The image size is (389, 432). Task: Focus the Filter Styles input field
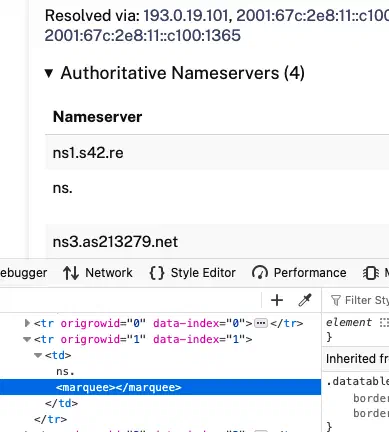coord(367,300)
